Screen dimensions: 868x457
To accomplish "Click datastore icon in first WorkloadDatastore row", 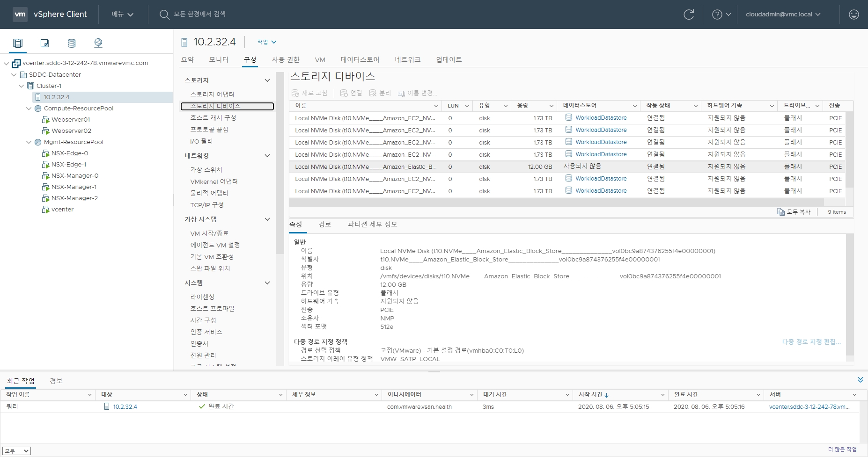I will click(568, 117).
